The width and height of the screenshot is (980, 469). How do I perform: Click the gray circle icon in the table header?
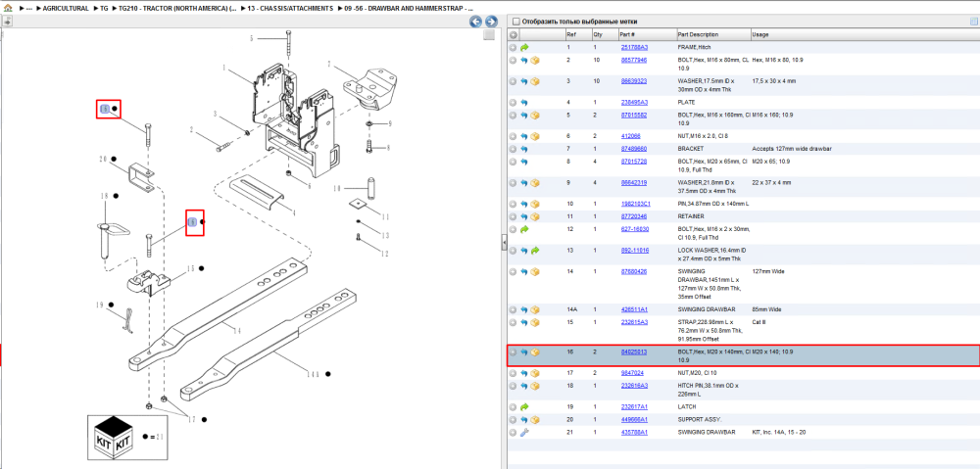point(513,35)
